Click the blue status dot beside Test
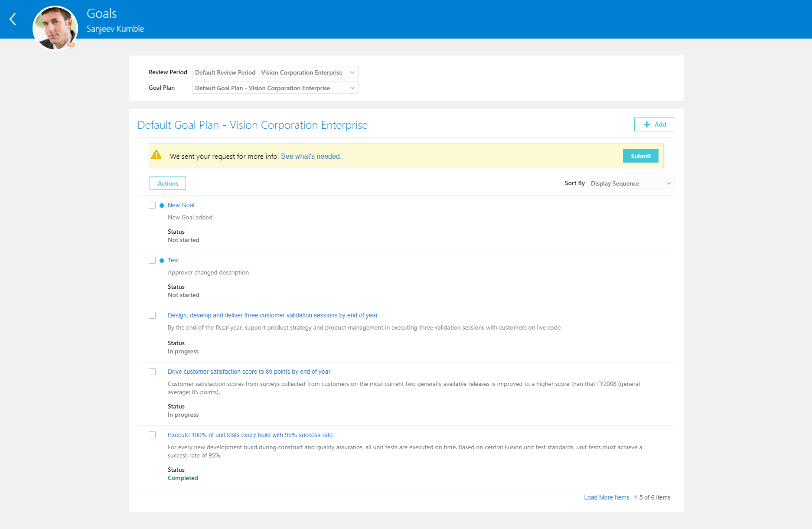 [x=161, y=260]
